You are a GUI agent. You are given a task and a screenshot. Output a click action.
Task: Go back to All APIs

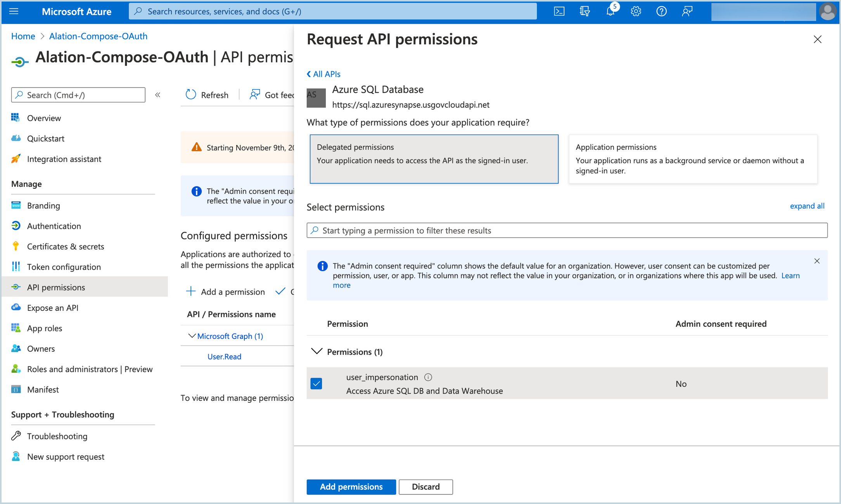point(323,74)
